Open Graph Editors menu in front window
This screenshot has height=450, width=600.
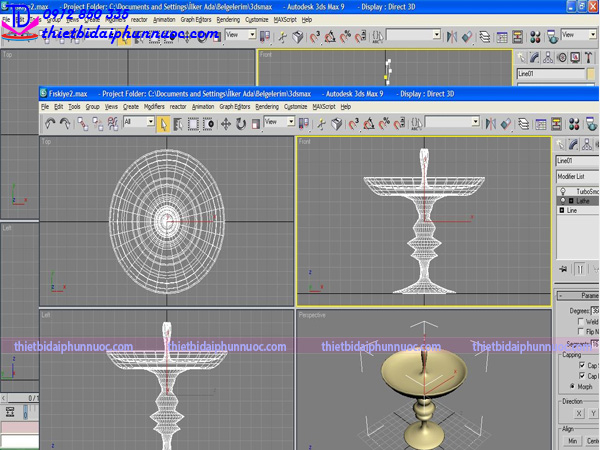(235, 106)
